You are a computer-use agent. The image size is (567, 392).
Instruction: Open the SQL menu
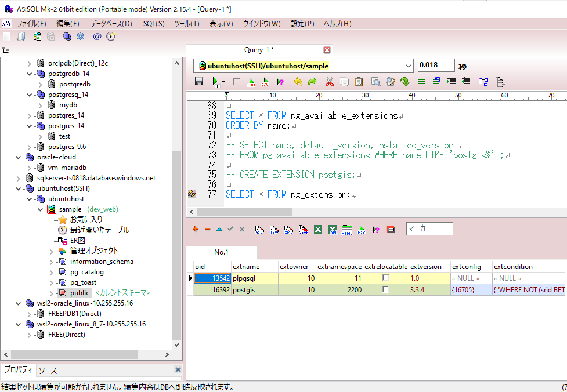coord(153,24)
